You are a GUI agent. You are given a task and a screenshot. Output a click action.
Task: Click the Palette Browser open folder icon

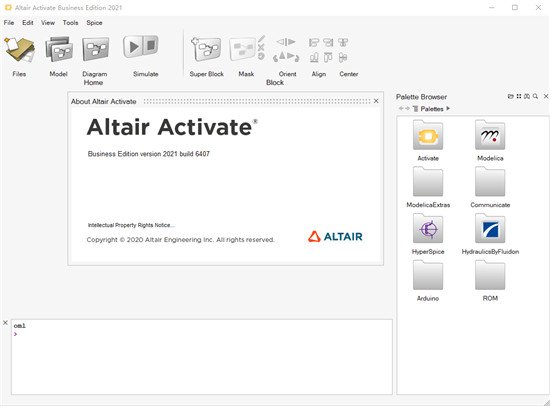click(x=511, y=96)
